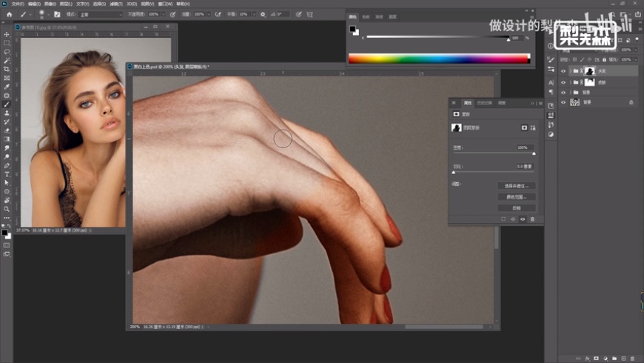Click the brush settings gear icon
The image size is (644, 363).
click(x=262, y=13)
